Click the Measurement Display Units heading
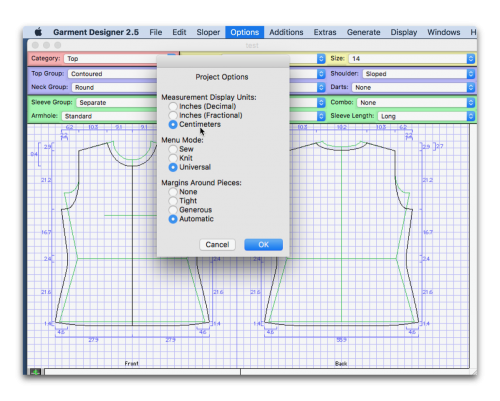 (209, 97)
